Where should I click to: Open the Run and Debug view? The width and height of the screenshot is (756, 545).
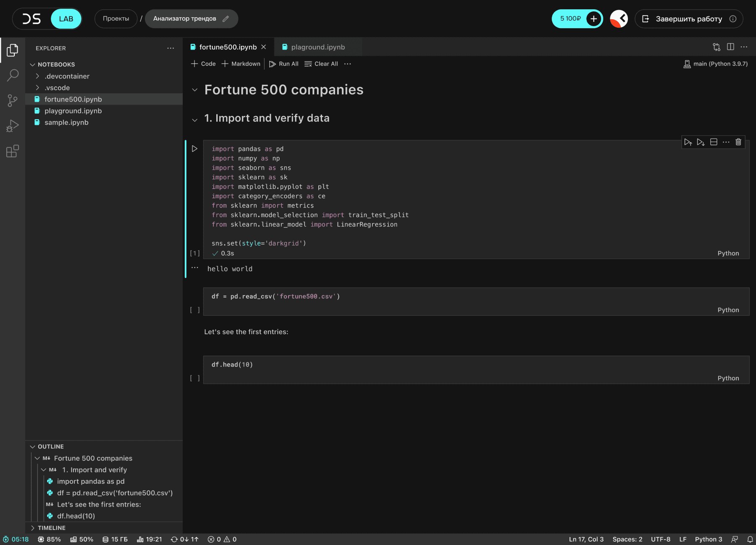[13, 126]
